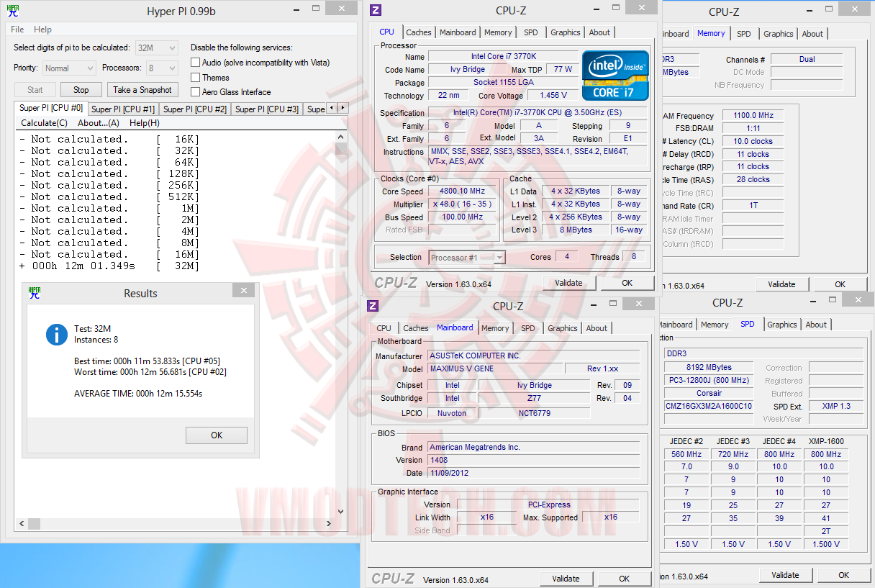Click the BIOS Date 11/09/2012 field
The image size is (875, 588).
click(533, 474)
